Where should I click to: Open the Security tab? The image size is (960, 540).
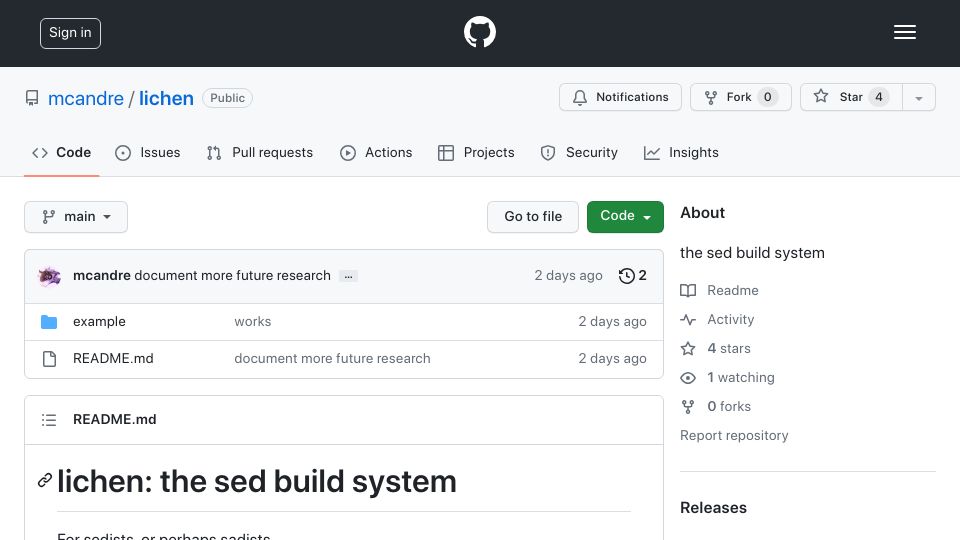579,152
